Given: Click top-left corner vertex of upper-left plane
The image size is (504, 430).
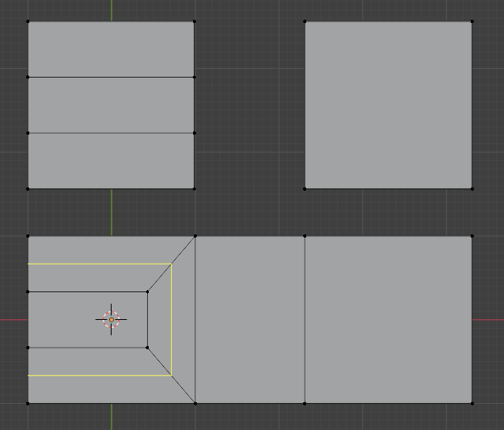Looking at the screenshot, I should click(28, 22).
